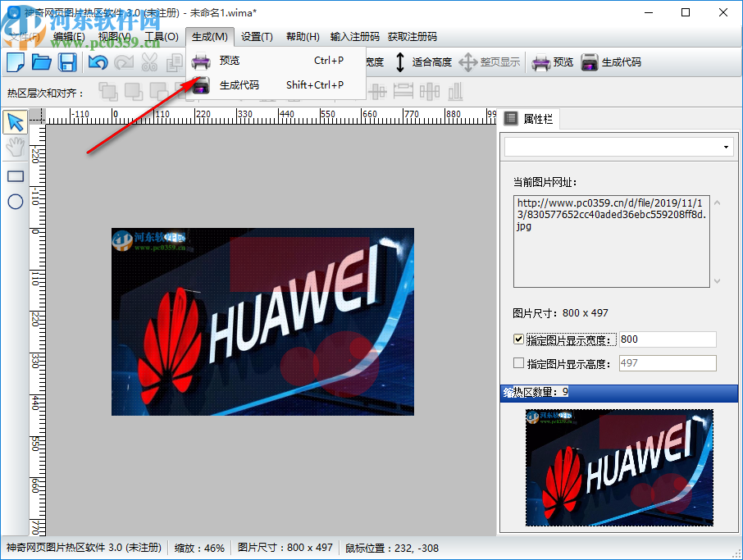Open the 工具(O) menu

point(162,36)
